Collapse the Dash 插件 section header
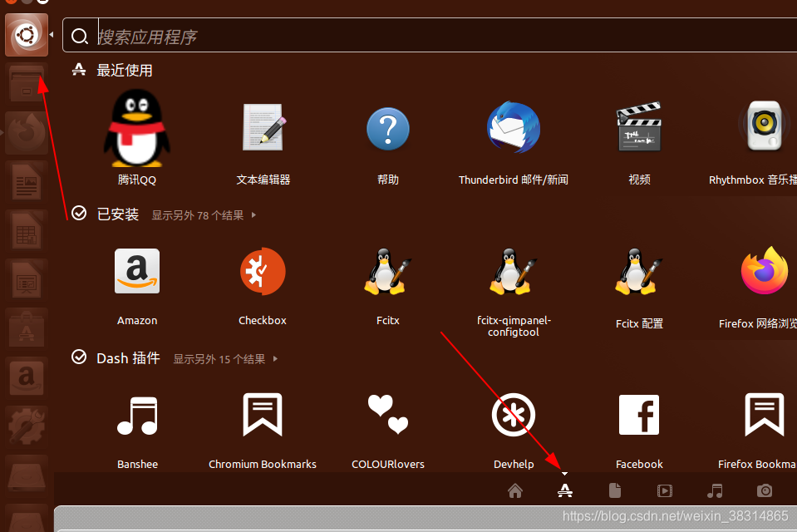This screenshot has width=797, height=532. tap(128, 358)
